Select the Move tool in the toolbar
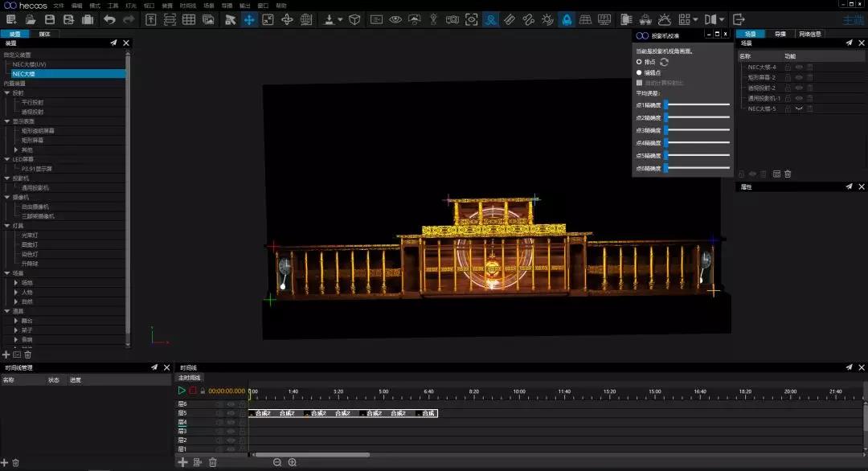868x471 pixels. point(249,18)
